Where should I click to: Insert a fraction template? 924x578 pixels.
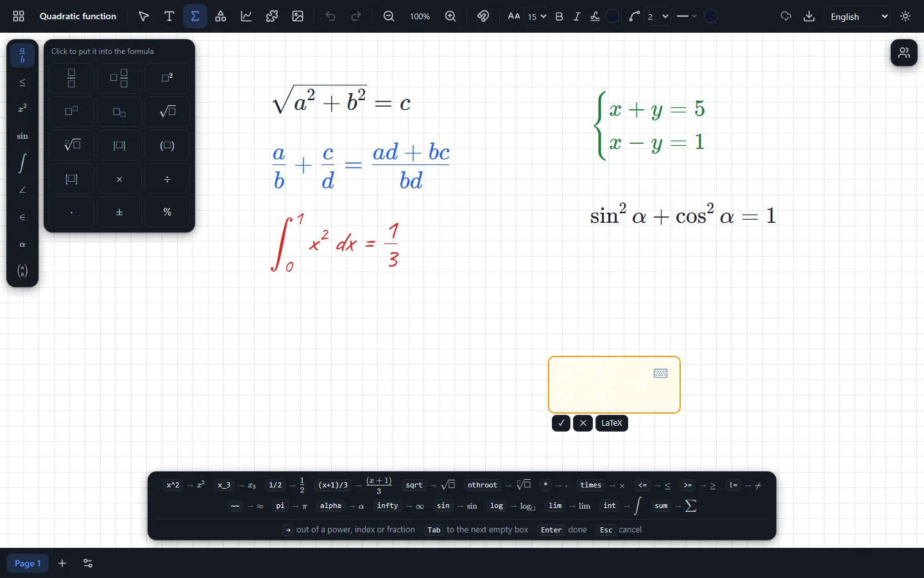(71, 78)
